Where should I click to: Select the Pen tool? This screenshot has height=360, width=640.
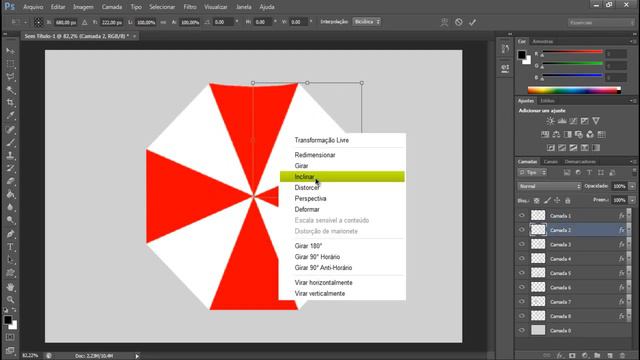tap(10, 234)
